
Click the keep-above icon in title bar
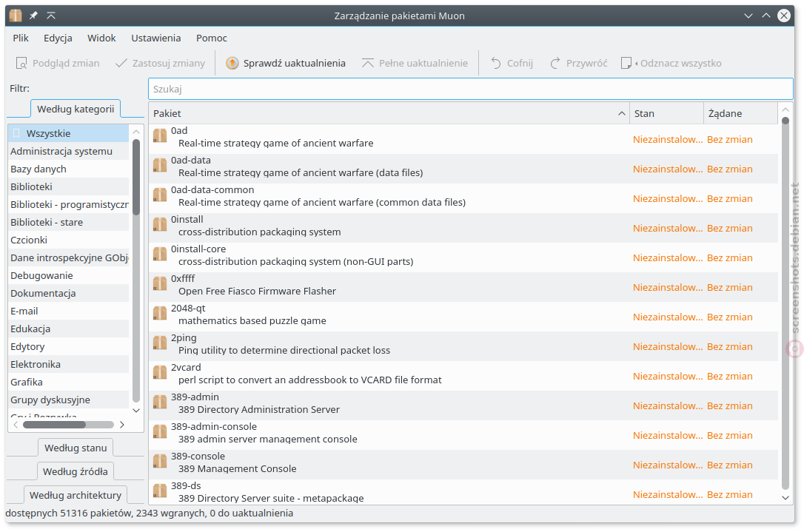tap(51, 16)
